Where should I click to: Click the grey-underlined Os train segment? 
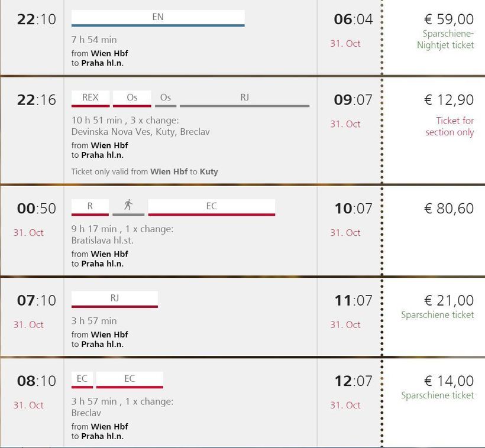click(x=166, y=98)
